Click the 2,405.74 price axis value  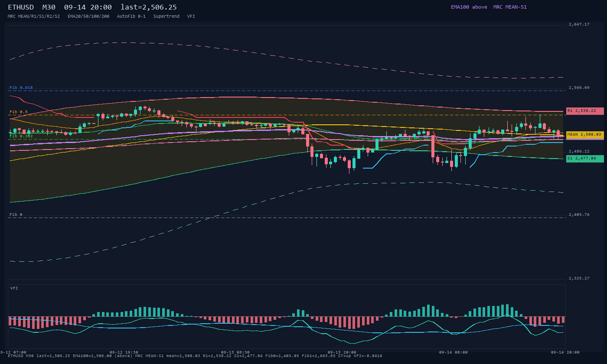click(579, 214)
